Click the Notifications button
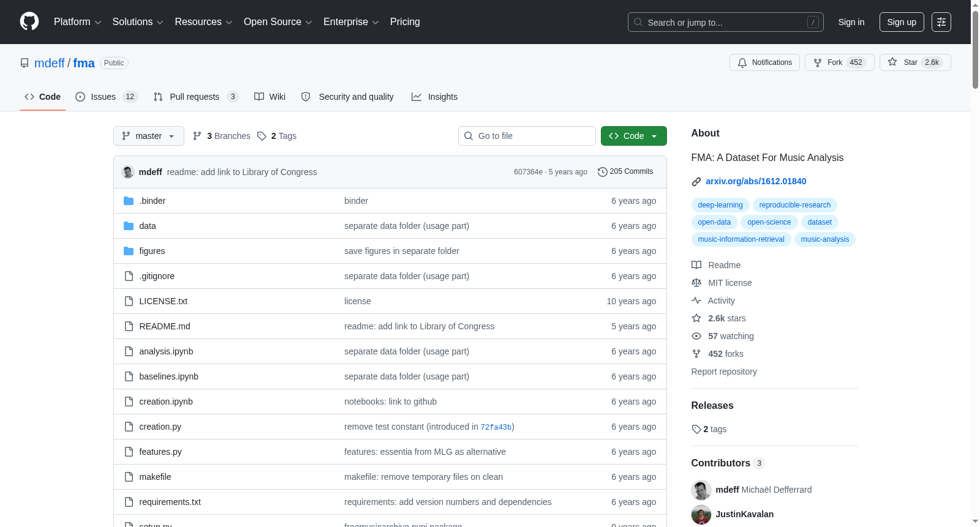 (764, 62)
